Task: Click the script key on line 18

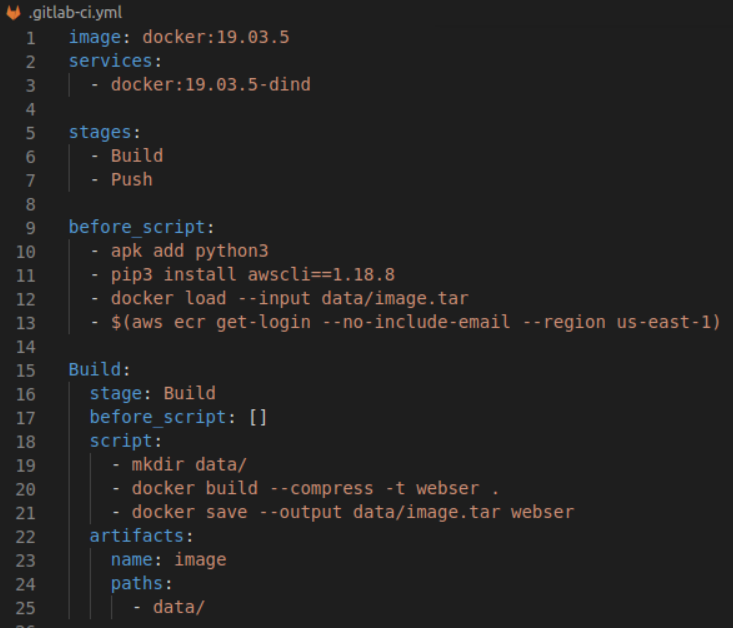Action: pyautogui.click(x=121, y=441)
